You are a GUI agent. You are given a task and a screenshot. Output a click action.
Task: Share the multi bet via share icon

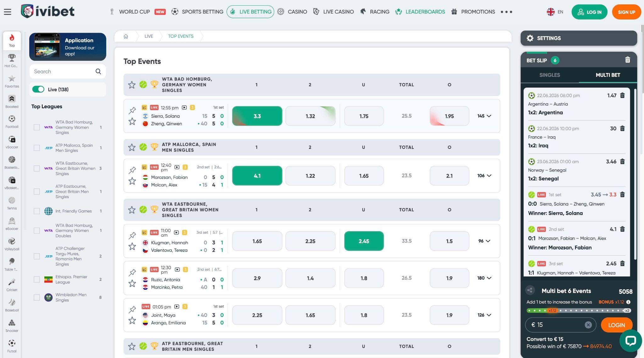pos(530,290)
